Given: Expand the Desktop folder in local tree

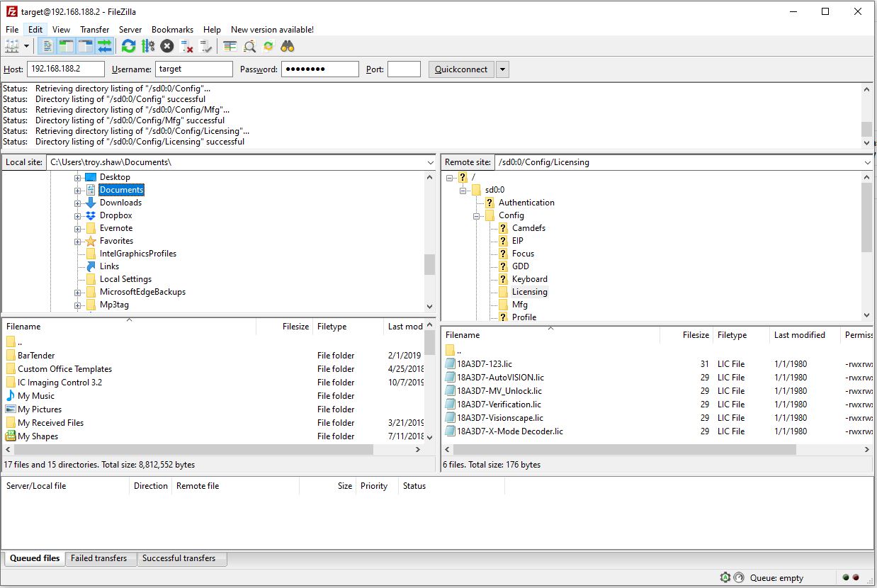Looking at the screenshot, I should (77, 177).
